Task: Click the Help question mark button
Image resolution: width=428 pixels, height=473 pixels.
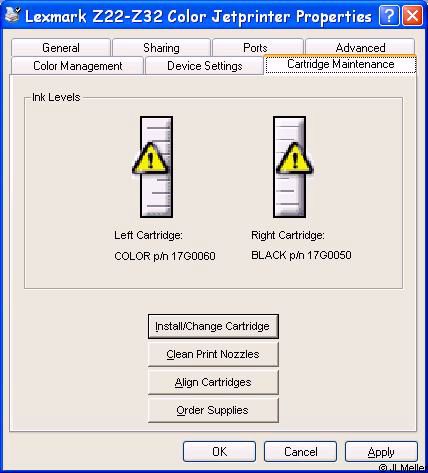Action: (389, 16)
